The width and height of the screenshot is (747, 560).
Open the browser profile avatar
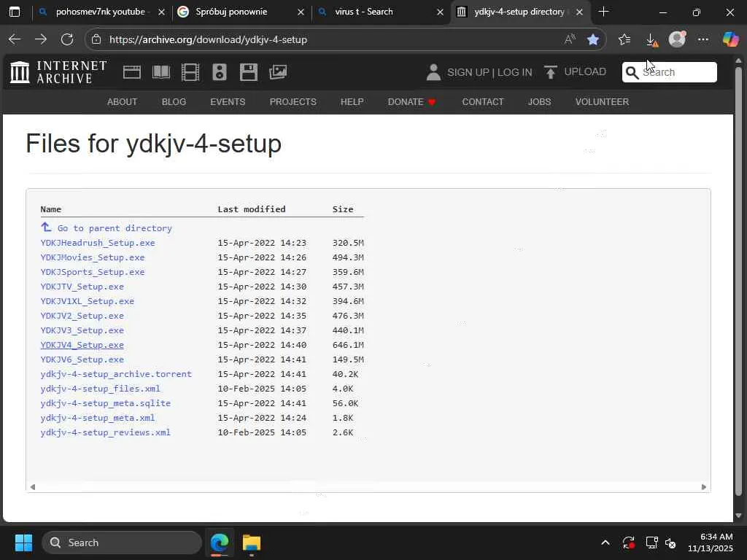tap(677, 39)
